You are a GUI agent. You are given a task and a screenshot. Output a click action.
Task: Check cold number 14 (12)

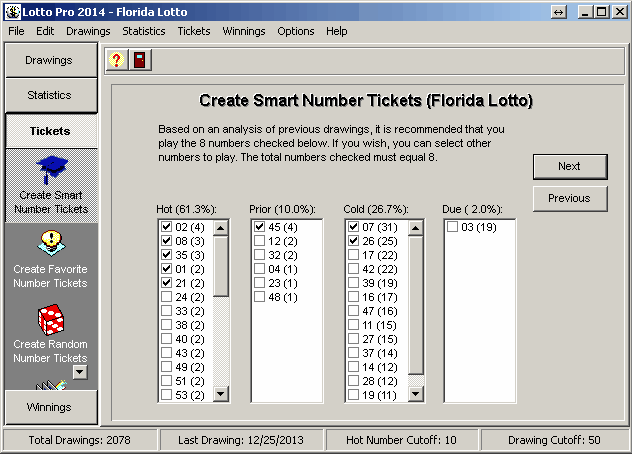pyautogui.click(x=353, y=367)
